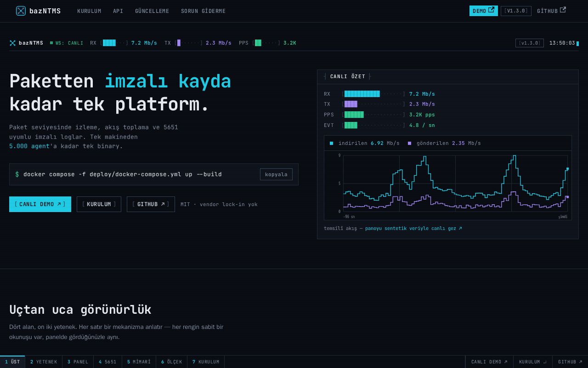Click CANLI DEMO in the bottom bar
This screenshot has width=588, height=368.
click(x=489, y=362)
